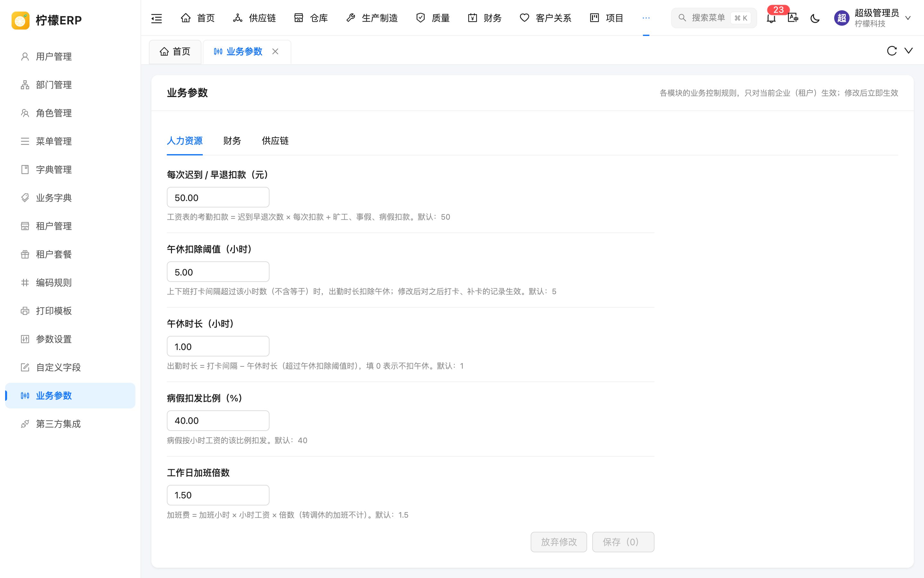Click the late/early deduction field showing 50.00
Image resolution: width=924 pixels, height=578 pixels.
[218, 197]
